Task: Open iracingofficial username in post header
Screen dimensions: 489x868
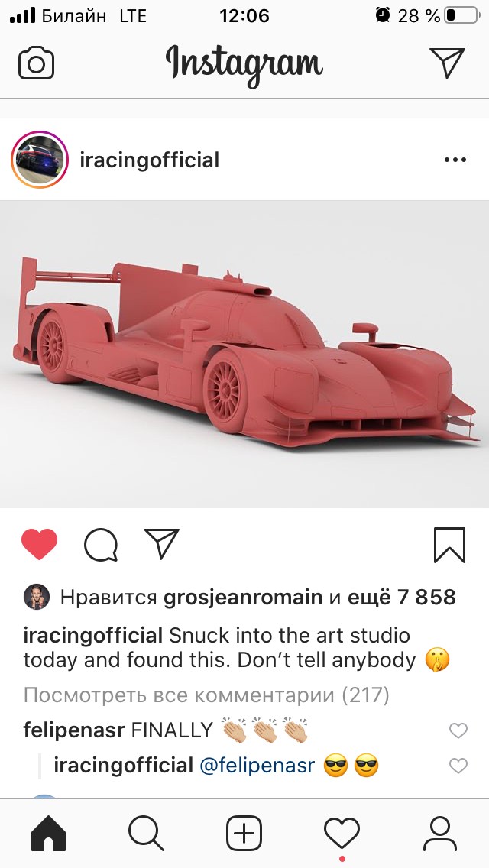Action: (150, 160)
